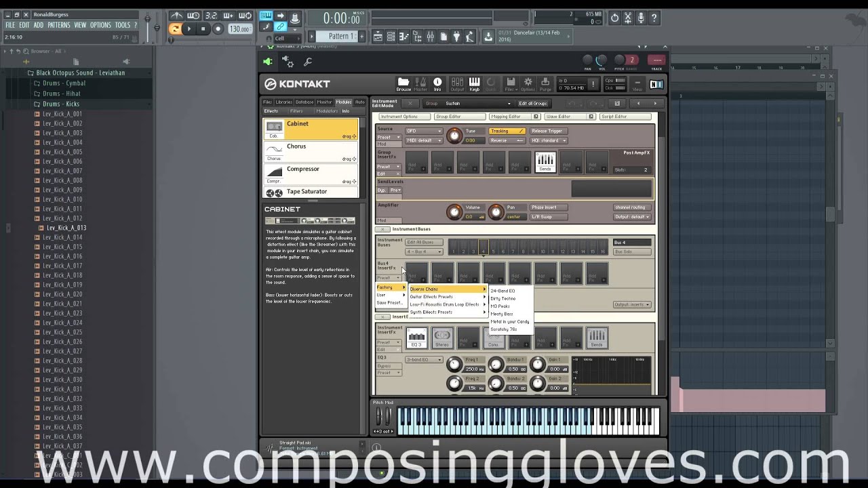Open the DFD source mode dropdown
Viewport: 868px width, 488px height.
[424, 131]
